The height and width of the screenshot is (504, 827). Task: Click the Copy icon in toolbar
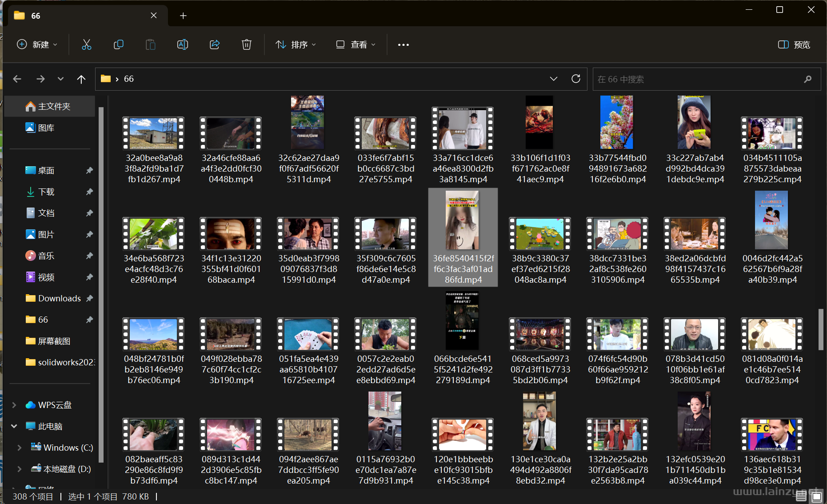118,44
